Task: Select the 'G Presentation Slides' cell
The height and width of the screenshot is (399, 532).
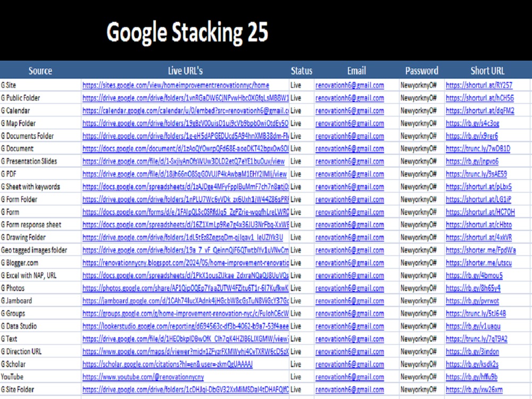Action: coord(40,161)
